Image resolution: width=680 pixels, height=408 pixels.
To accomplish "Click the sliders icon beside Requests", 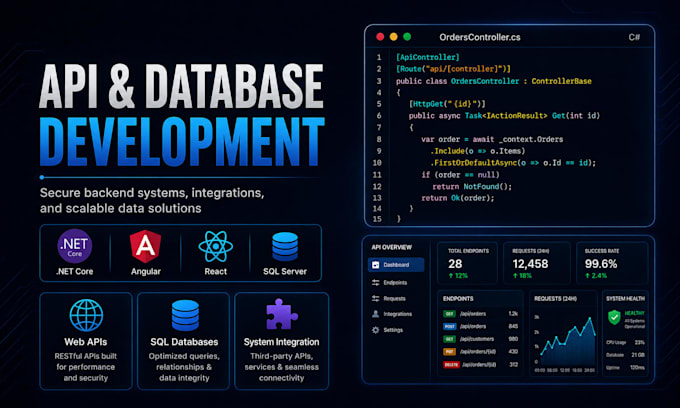I will point(376,298).
